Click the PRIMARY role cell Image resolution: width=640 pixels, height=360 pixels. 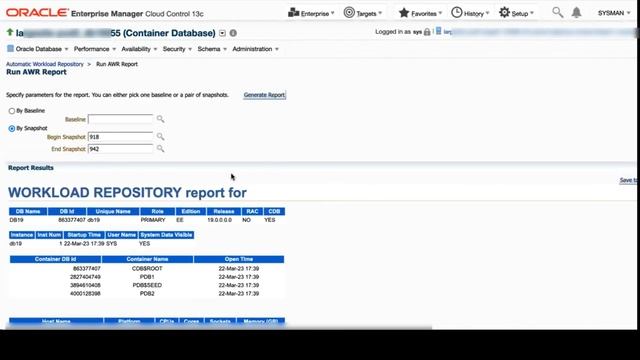(153, 220)
